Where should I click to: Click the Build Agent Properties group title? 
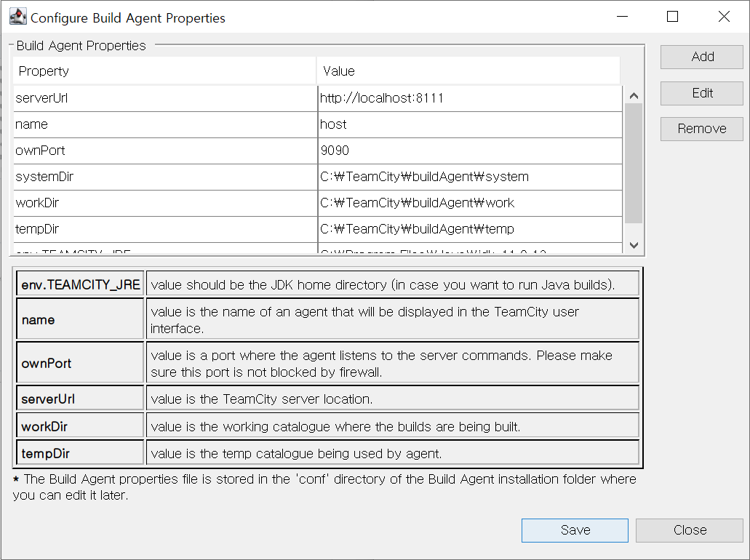pos(81,45)
